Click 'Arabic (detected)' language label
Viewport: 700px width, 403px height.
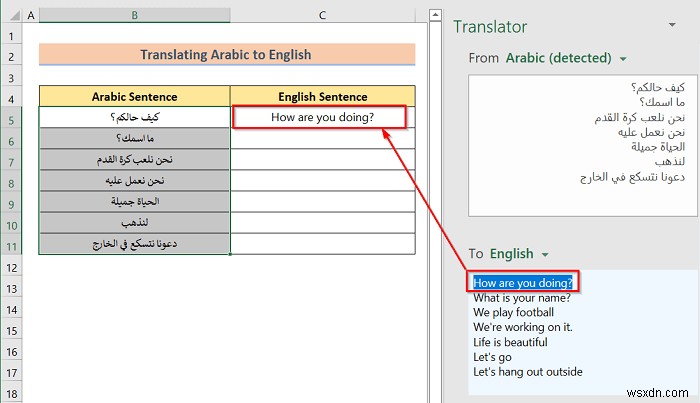point(558,58)
